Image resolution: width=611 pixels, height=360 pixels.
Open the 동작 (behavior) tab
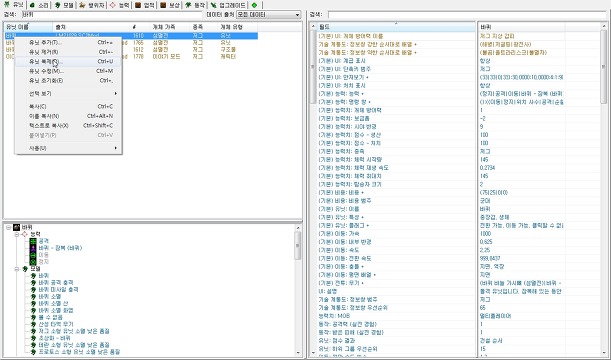195,5
